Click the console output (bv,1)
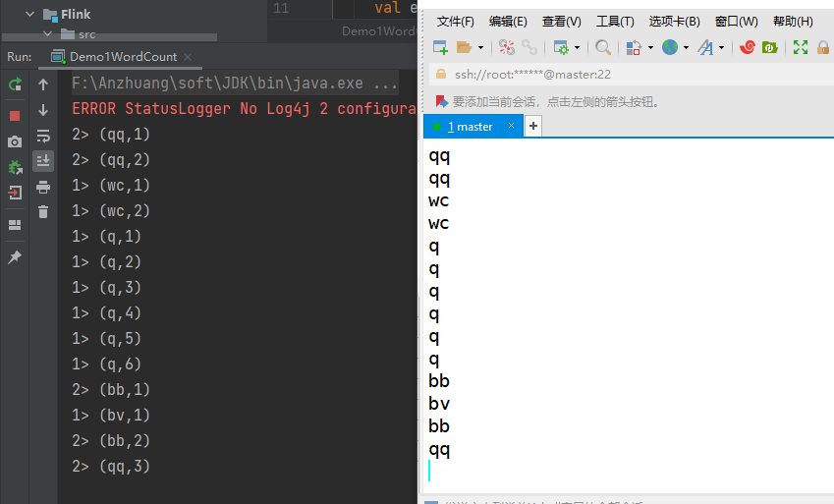834x504 pixels. 111,416
